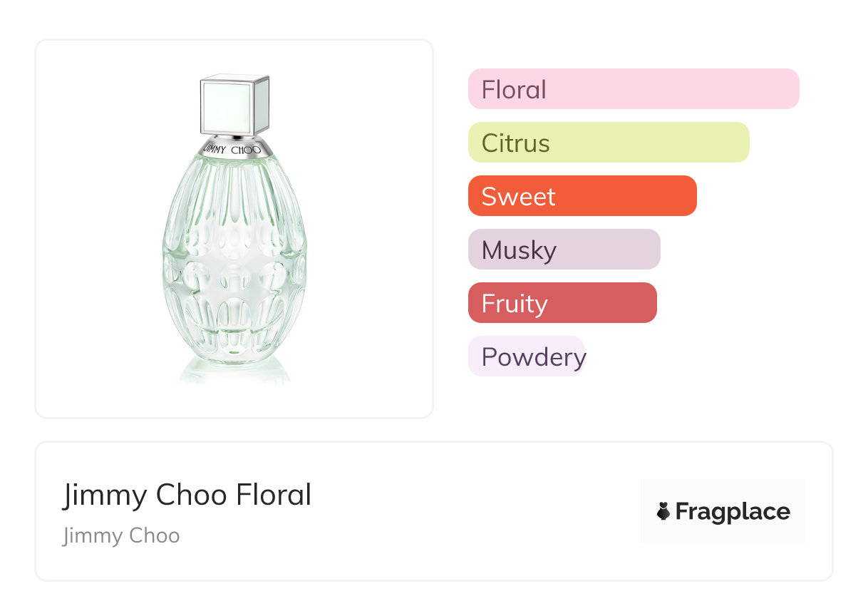Open the "Jimmy Choo Floral" product title

pos(187,495)
